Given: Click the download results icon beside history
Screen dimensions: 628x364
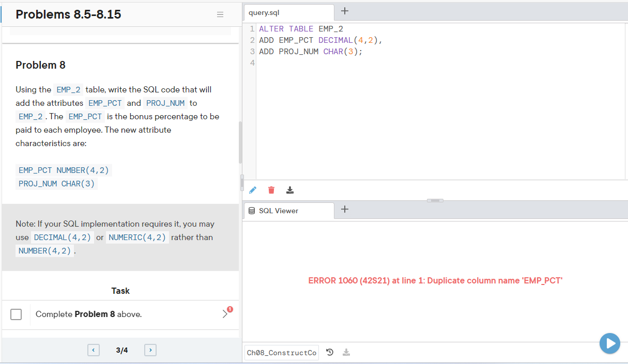Looking at the screenshot, I should pos(346,352).
